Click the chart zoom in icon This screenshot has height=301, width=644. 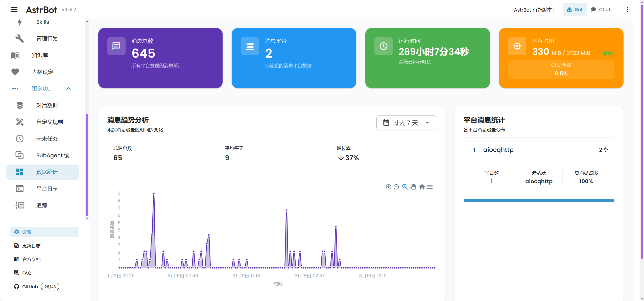coord(389,187)
